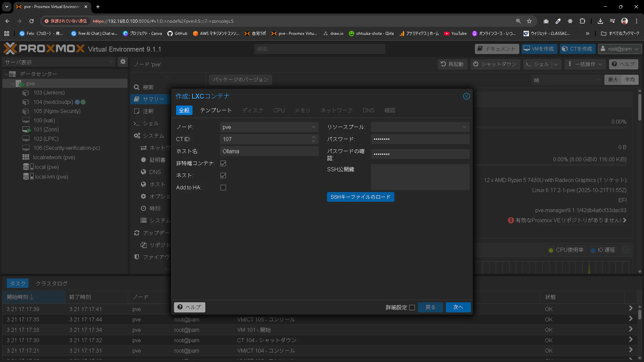Close the Create LXC Container dialog
Screen dimensions: 644x362
[x=466, y=96]
